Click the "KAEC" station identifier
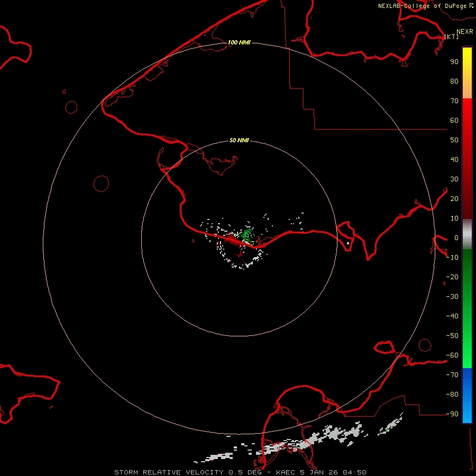Screen dimensions: 476x476 [x=286, y=472]
